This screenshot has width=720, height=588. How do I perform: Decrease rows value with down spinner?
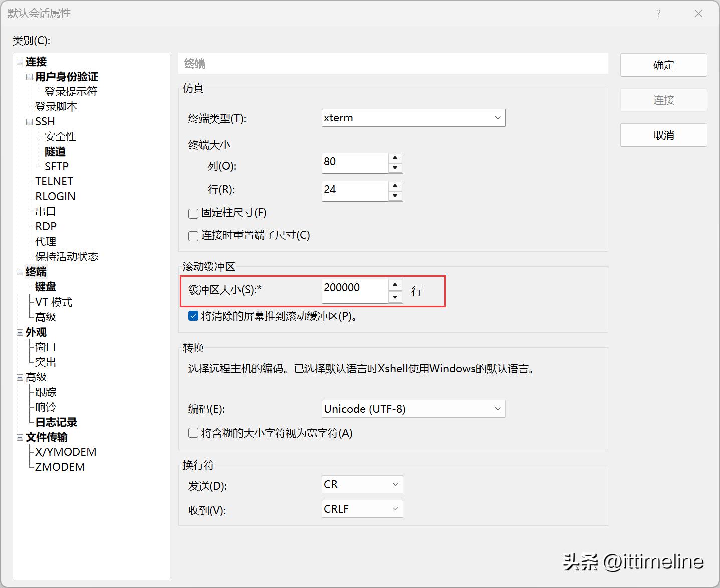[x=395, y=196]
